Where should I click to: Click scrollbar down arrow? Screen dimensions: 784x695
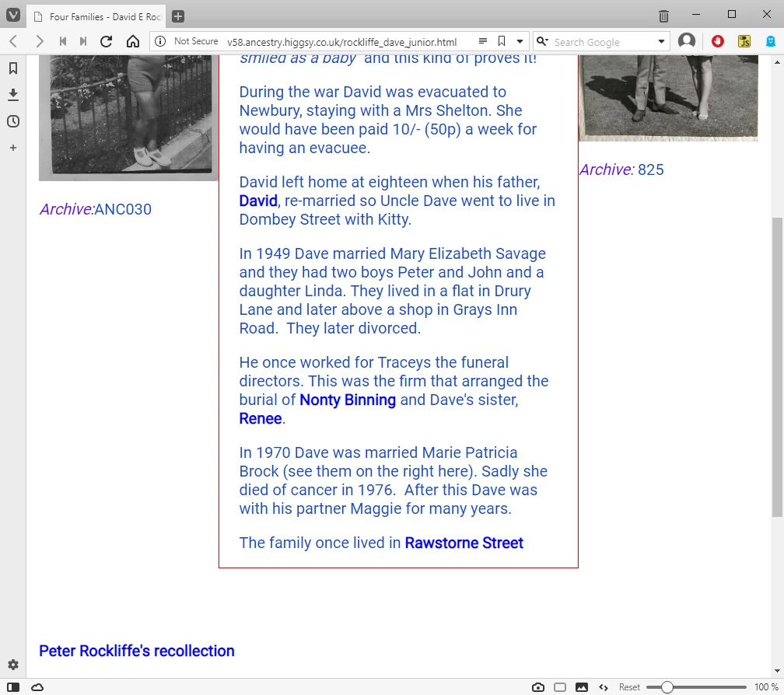pyautogui.click(x=777, y=671)
